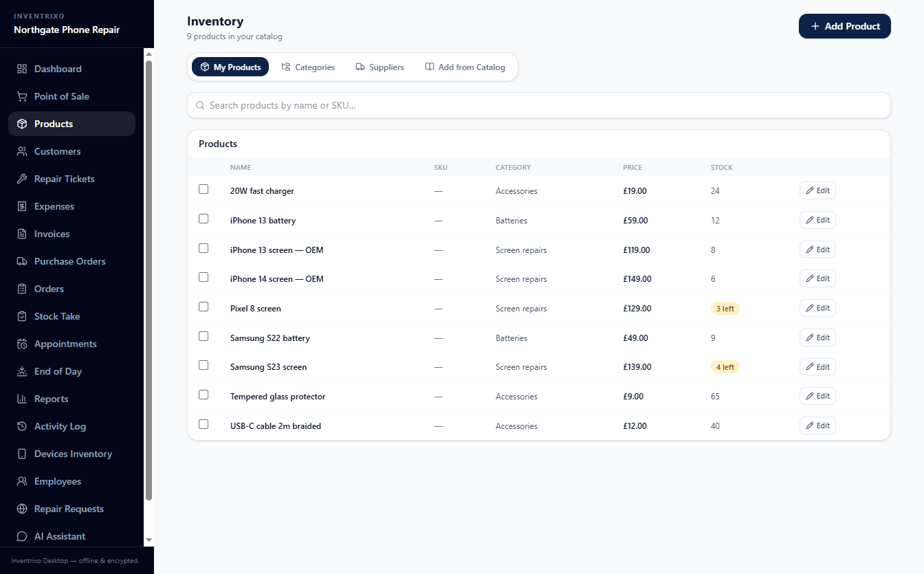The image size is (924, 574).
Task: Focus the product search field
Action: tap(538, 105)
